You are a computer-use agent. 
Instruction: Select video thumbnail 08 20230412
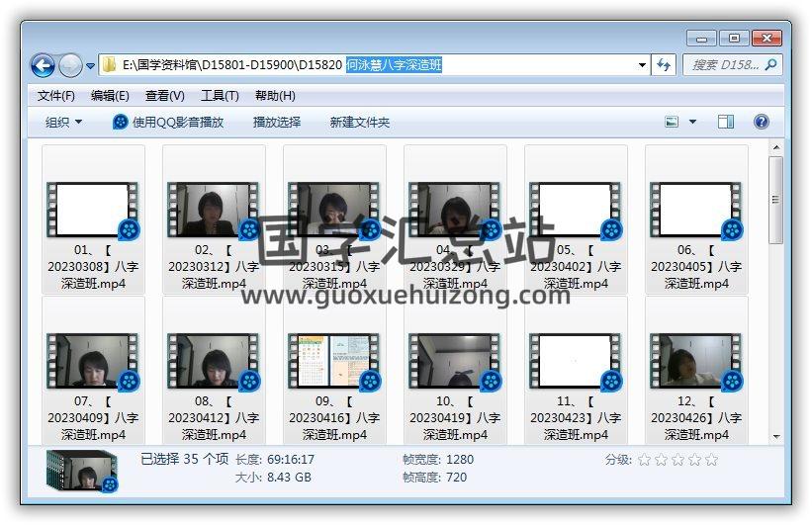point(213,361)
